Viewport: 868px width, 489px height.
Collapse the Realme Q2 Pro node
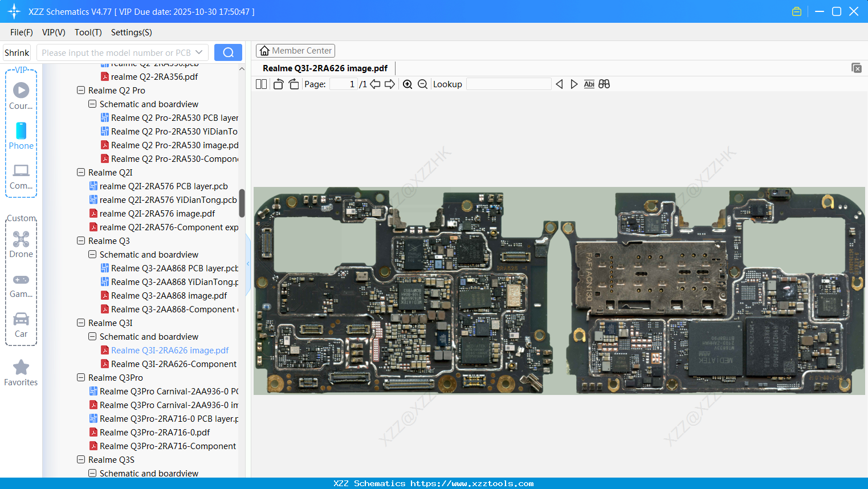pos(81,91)
